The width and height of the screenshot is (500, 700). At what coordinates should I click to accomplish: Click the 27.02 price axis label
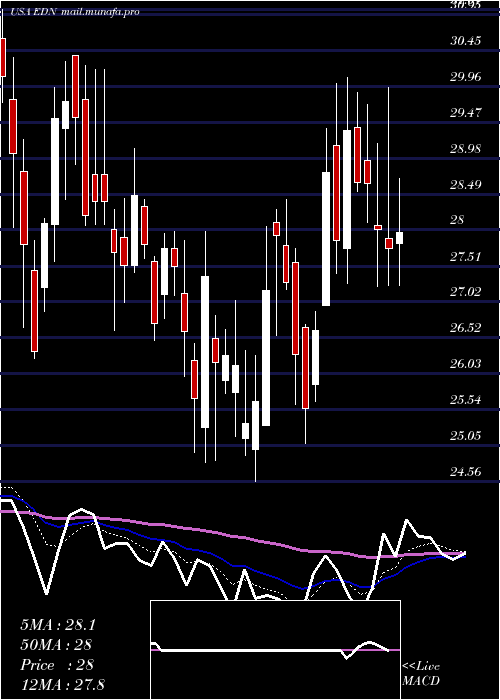(x=466, y=292)
